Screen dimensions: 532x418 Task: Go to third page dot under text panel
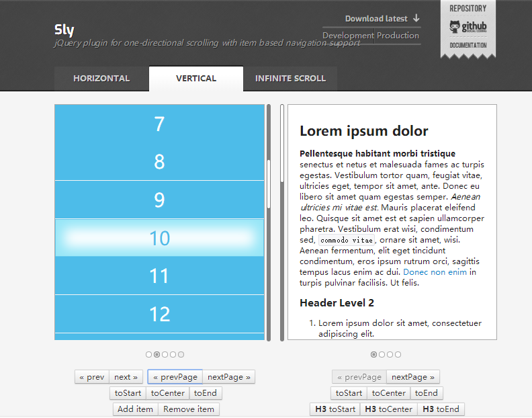pyautogui.click(x=390, y=355)
